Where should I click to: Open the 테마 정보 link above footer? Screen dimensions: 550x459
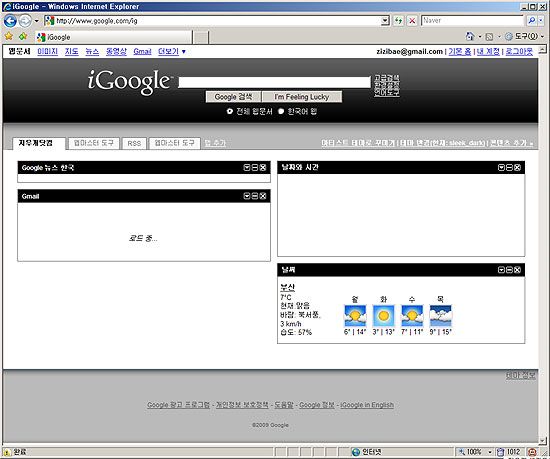click(x=521, y=376)
